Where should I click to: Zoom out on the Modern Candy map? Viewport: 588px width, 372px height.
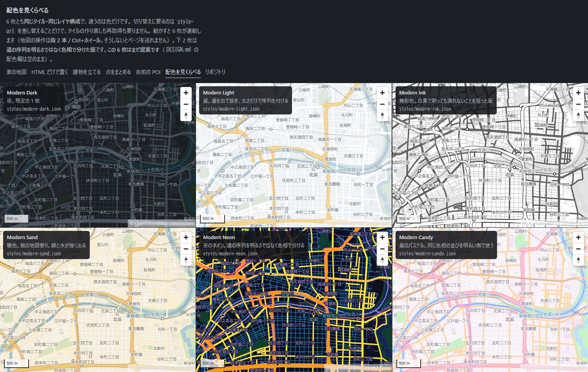pos(578,249)
